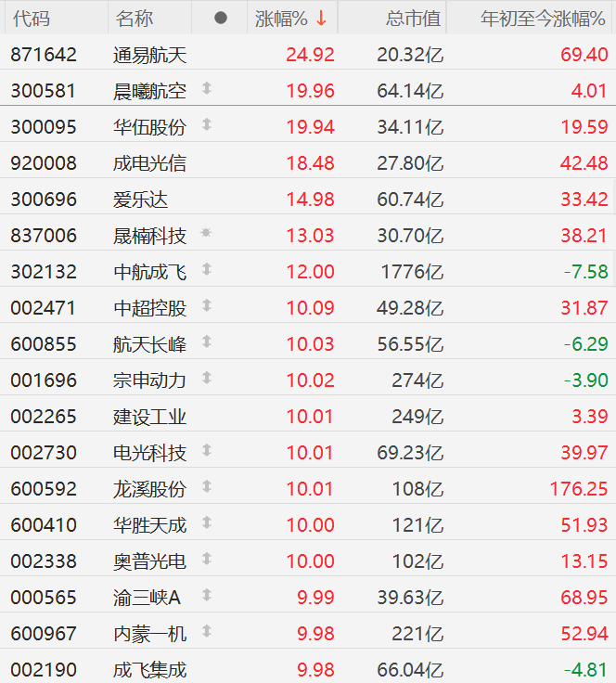The image size is (616, 683).
Task: Select stock name 中超控股
Action: pyautogui.click(x=149, y=308)
